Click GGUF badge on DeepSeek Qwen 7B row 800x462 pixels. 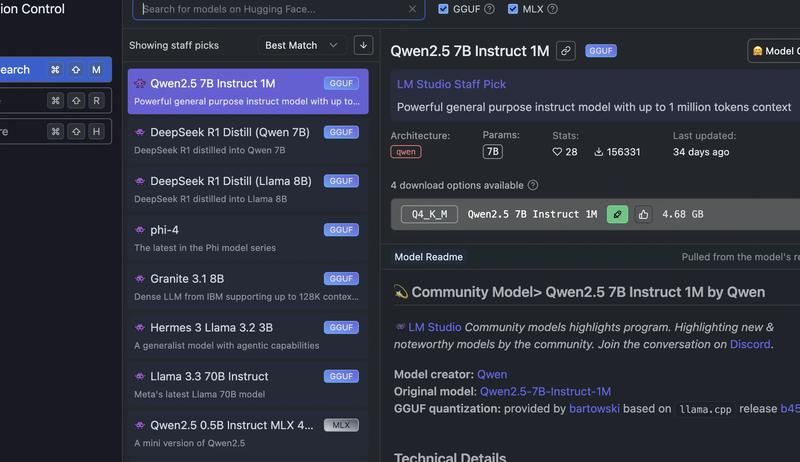[341, 132]
